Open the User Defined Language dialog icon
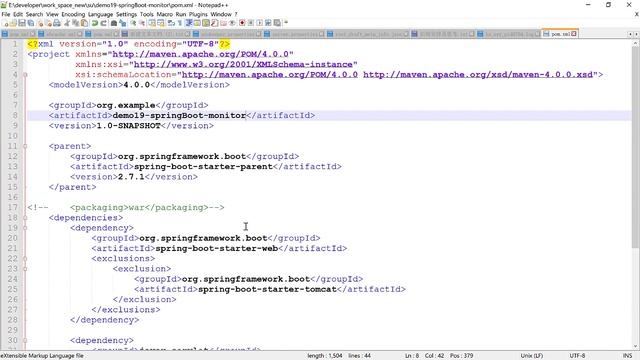This screenshot has height=360, width=640. 196,23
